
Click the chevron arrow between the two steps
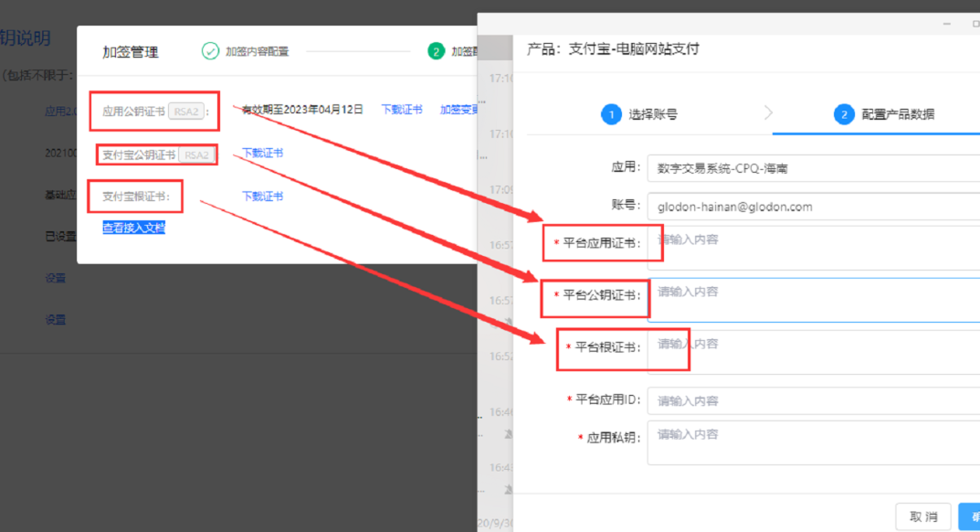[x=768, y=113]
